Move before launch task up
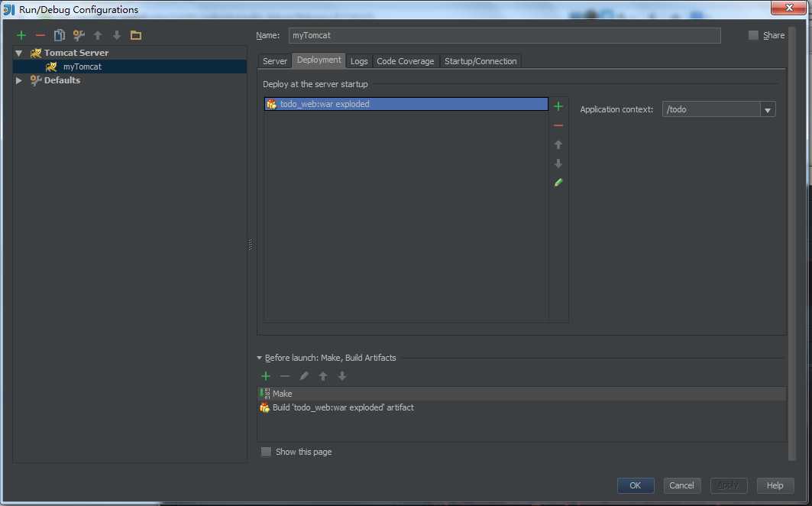The height and width of the screenshot is (506, 812). tap(323, 376)
